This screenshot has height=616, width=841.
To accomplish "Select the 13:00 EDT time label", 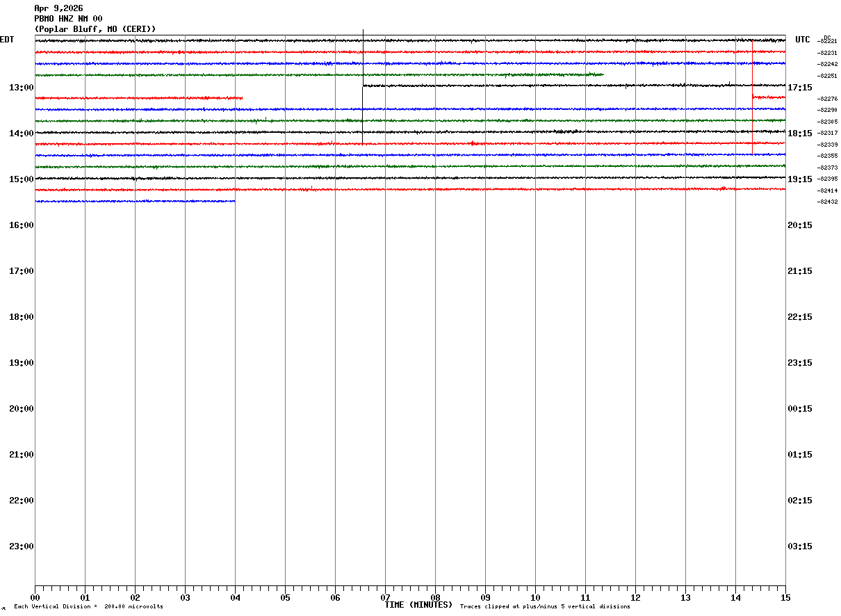I will point(22,88).
